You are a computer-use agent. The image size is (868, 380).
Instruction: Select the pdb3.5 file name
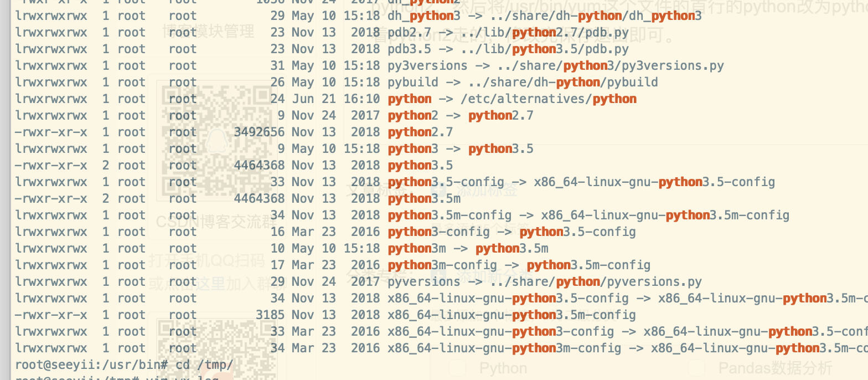(410, 49)
